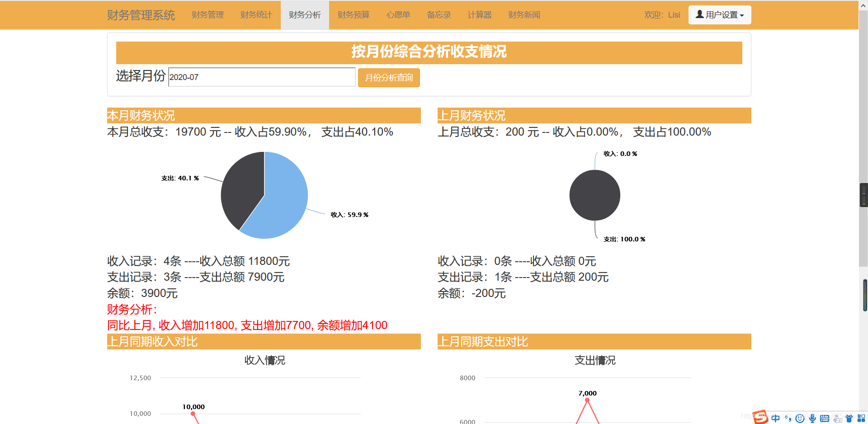Switch input language via 中 icon
The width and height of the screenshot is (868, 424).
(x=776, y=418)
